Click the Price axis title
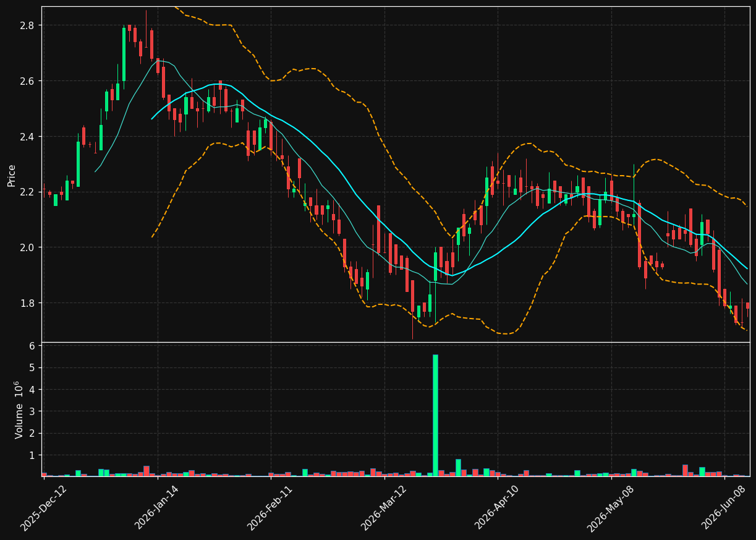Viewport: 756px width, 540px height. point(11,175)
